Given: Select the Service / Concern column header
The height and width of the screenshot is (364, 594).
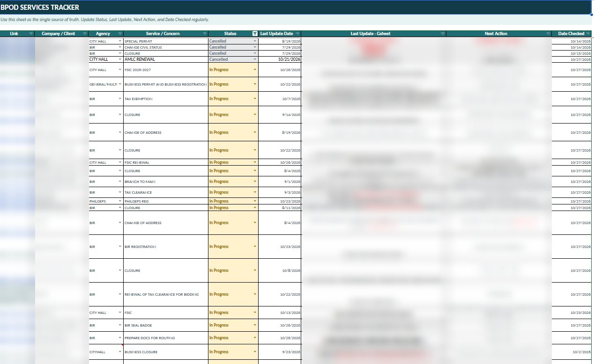Looking at the screenshot, I should (x=166, y=34).
